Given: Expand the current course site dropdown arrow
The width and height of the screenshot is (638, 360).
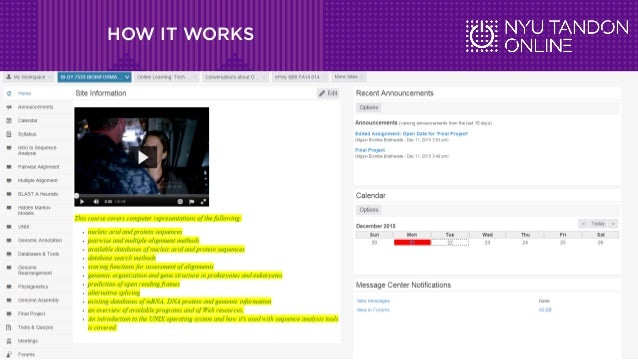Looking at the screenshot, I should pos(127,77).
